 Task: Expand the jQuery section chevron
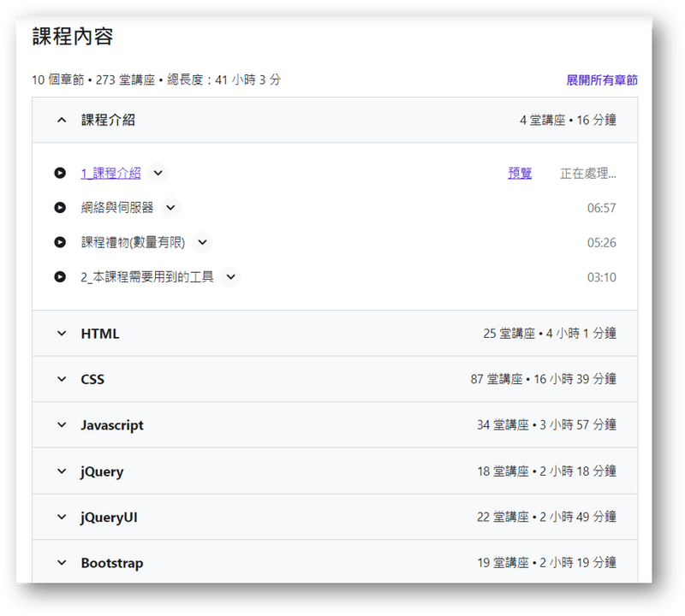click(61, 471)
